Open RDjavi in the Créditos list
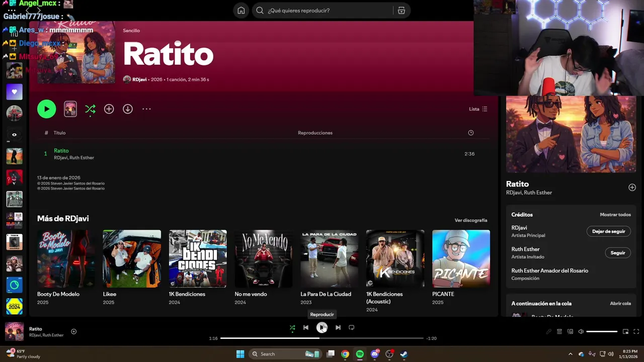This screenshot has width=644, height=362. tap(519, 228)
